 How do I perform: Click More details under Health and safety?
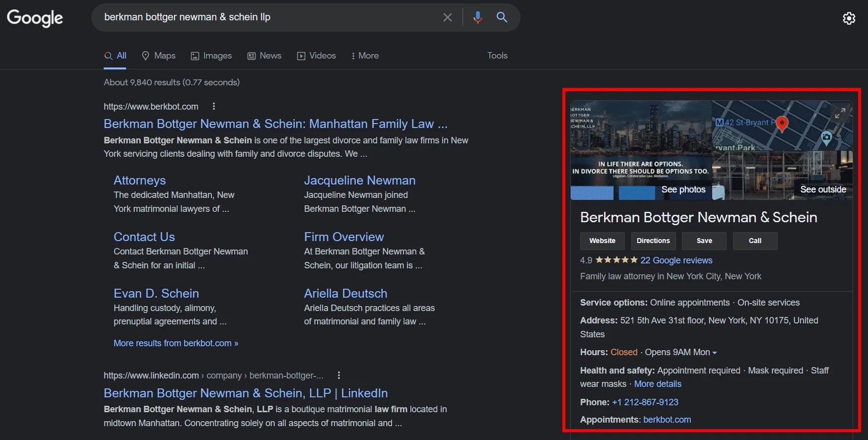(x=658, y=384)
